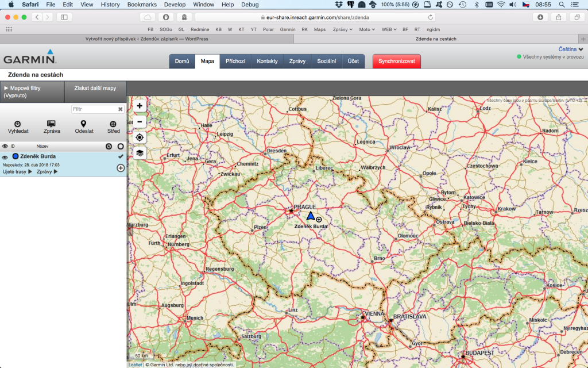Screen dimensions: 588x368
Task: Click the Maps bookmark in favorites bar
Action: coord(320,29)
